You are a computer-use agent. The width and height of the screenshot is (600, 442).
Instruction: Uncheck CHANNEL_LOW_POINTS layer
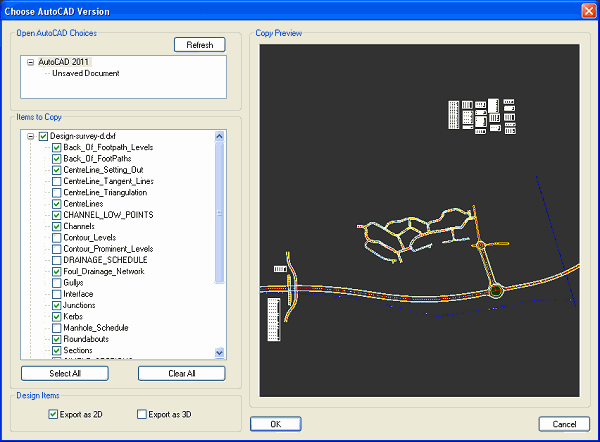coord(57,215)
